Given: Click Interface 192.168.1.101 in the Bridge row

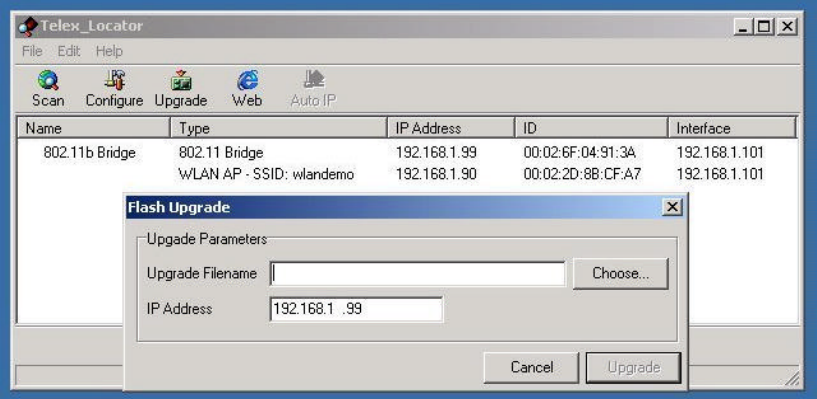Looking at the screenshot, I should pyautogui.click(x=720, y=153).
